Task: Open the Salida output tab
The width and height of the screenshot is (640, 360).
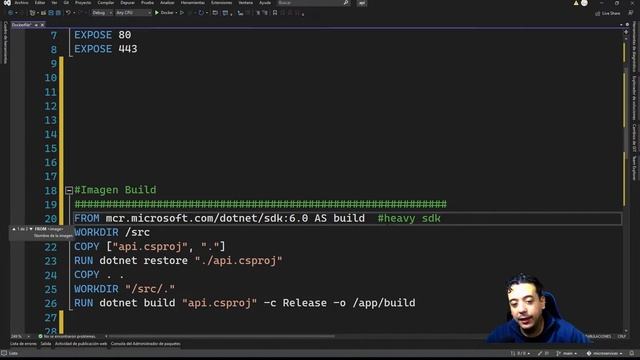Action: (46, 344)
